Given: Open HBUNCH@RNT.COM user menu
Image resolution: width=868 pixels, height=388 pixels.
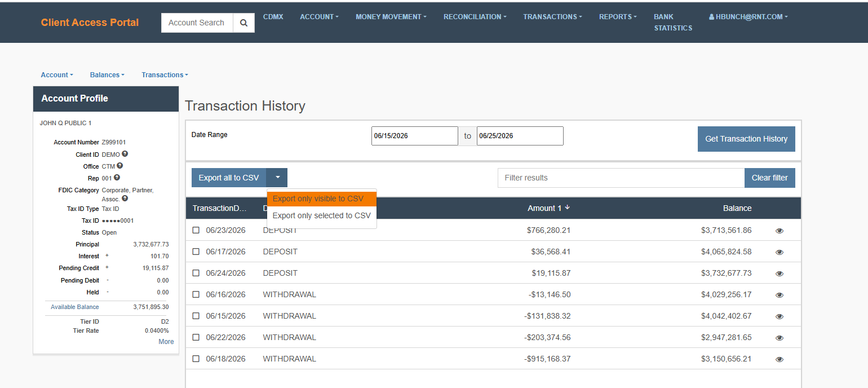Looking at the screenshot, I should click(748, 17).
